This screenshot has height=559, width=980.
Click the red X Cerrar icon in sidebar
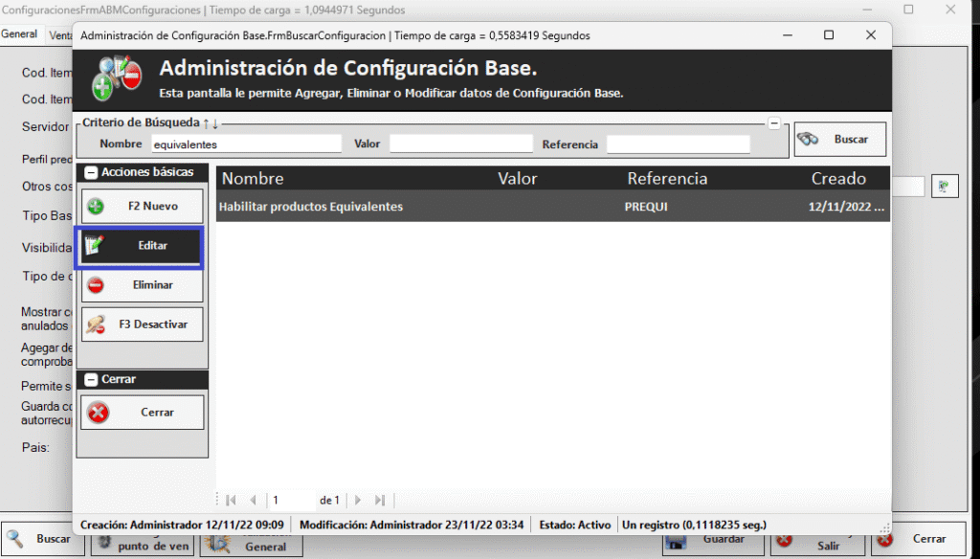pyautogui.click(x=98, y=413)
